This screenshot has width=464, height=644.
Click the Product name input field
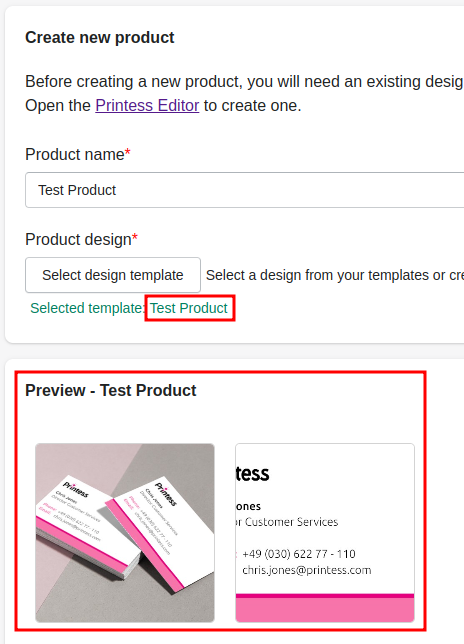(x=245, y=190)
